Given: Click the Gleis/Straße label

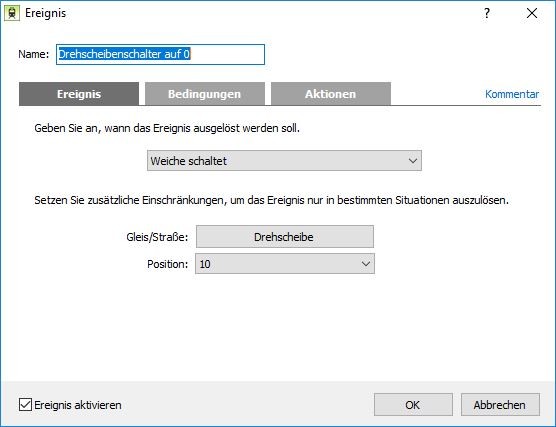Looking at the screenshot, I should coord(157,237).
